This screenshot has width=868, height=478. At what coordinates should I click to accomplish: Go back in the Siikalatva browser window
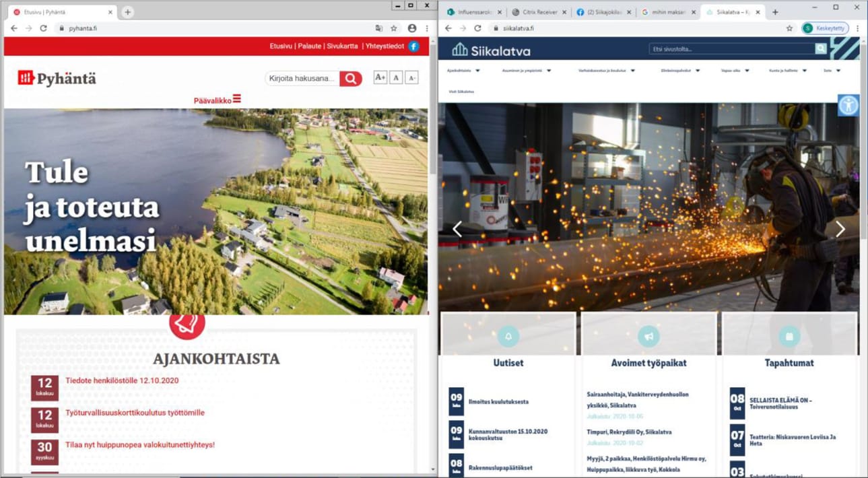(x=448, y=28)
